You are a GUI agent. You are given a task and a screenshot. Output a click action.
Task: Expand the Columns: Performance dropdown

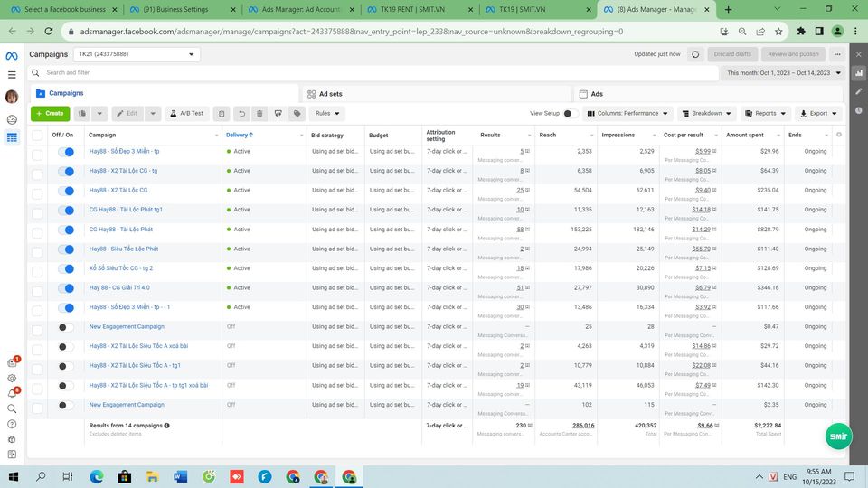627,114
